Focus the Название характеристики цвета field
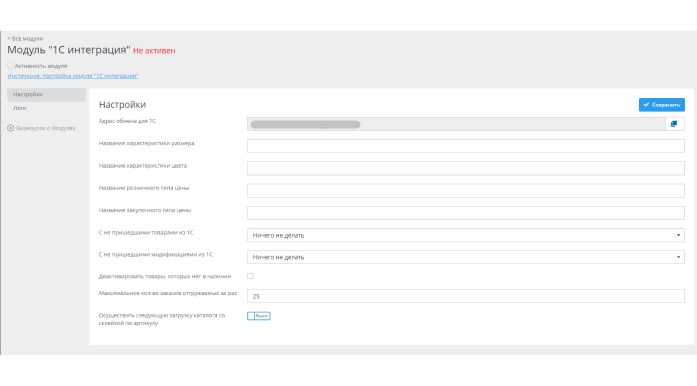Screen dimensions: 697x386 (x=466, y=168)
